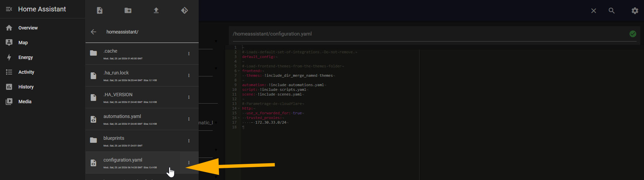644x180 pixels.
Task: Click the automations.yaml code file icon
Action: 94,119
